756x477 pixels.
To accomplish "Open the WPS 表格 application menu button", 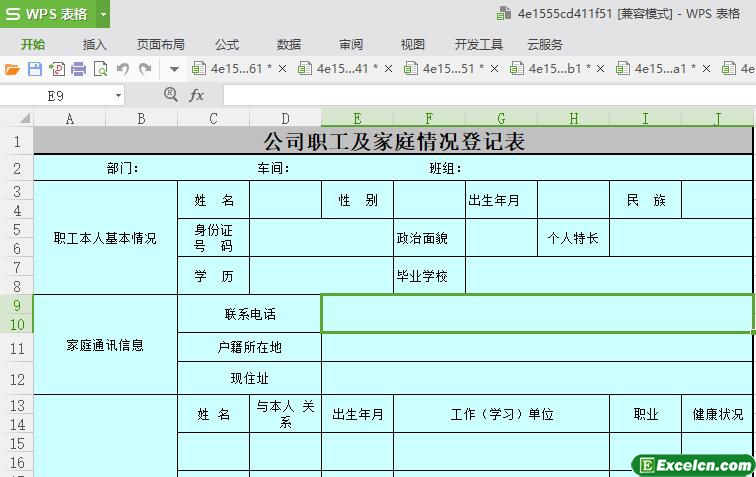I will click(x=48, y=14).
